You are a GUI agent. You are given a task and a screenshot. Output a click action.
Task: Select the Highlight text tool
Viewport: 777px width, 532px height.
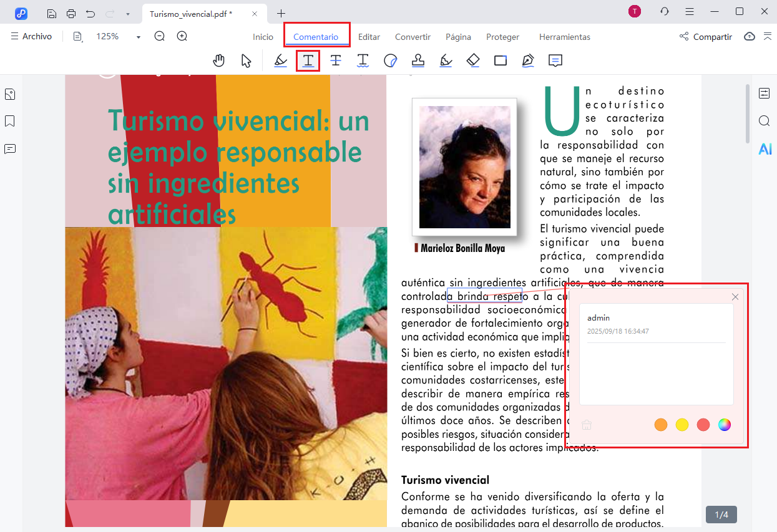pos(281,60)
